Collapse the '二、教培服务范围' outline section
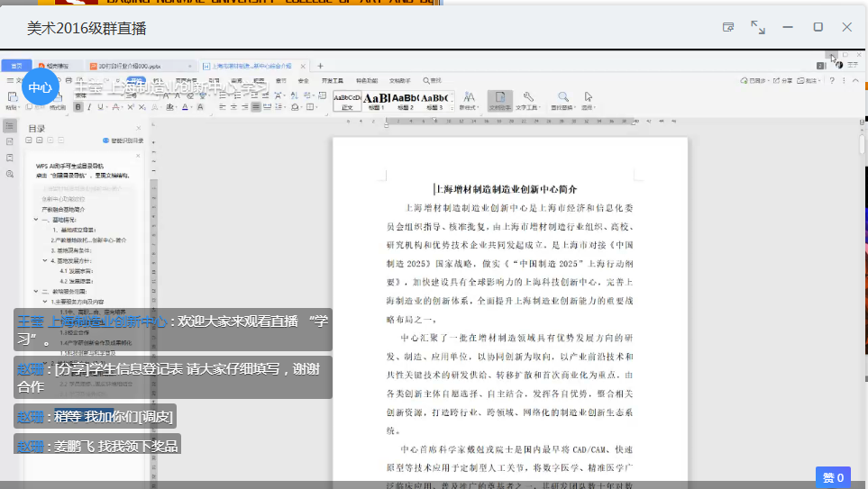868x489 pixels. 37,291
